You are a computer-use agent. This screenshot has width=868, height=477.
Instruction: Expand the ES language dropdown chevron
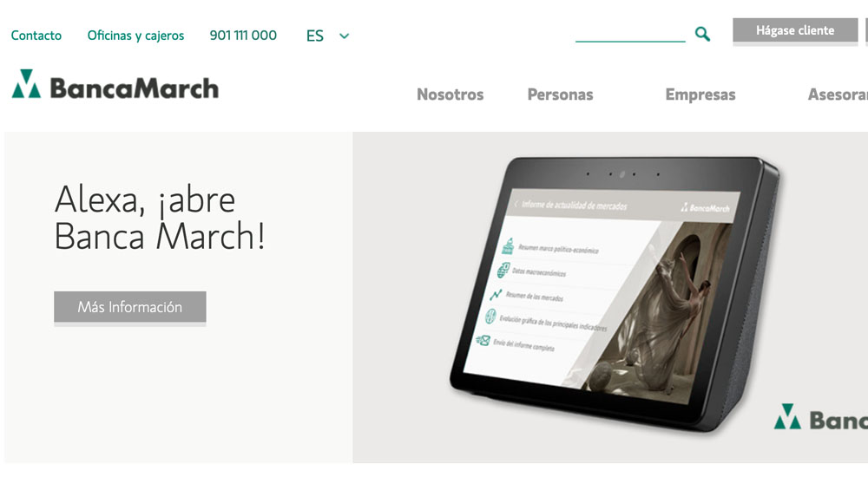[345, 36]
